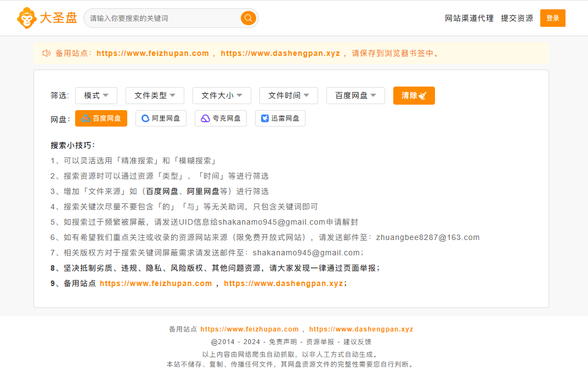Click the Thunder icon on 迅雷网盘 button
Image resolution: width=588 pixels, height=383 pixels.
click(x=264, y=118)
